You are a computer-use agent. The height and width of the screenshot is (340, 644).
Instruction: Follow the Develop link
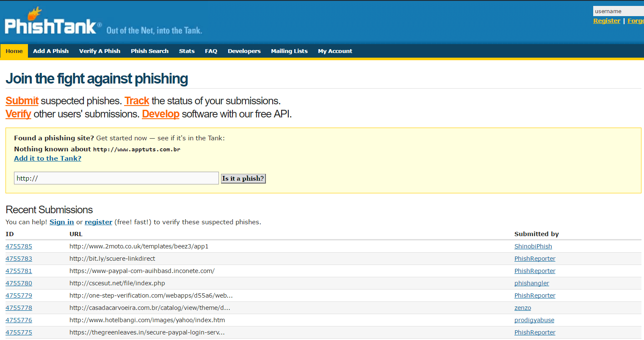[160, 114]
